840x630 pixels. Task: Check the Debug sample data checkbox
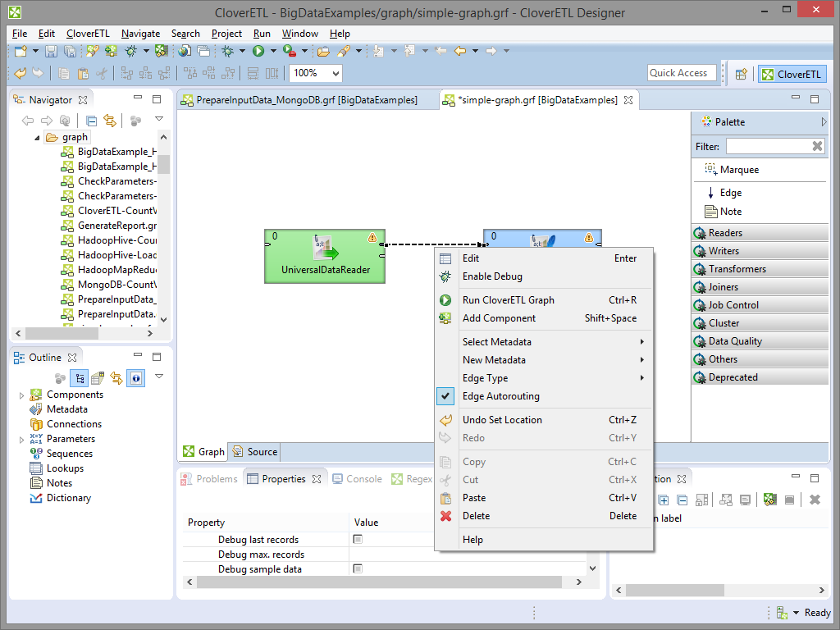click(358, 569)
